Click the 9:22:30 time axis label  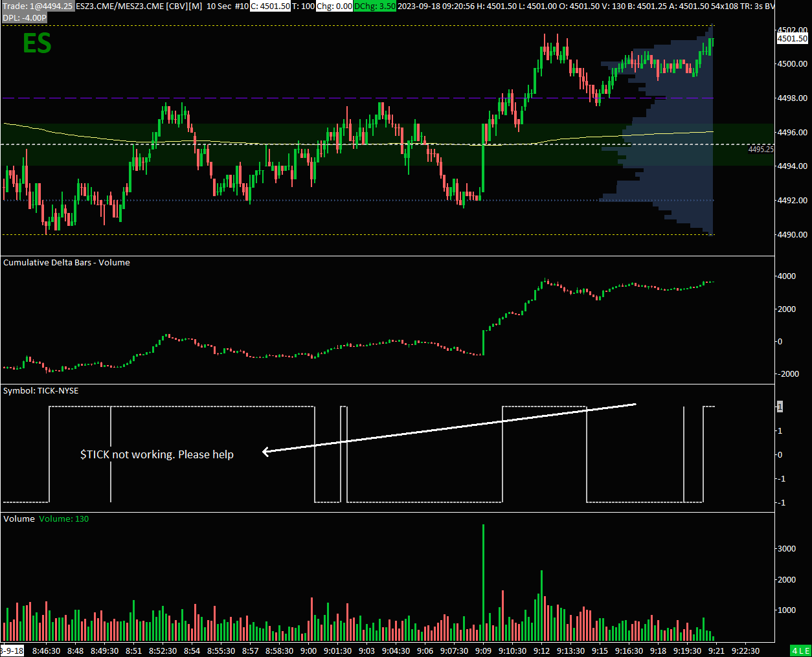745,651
